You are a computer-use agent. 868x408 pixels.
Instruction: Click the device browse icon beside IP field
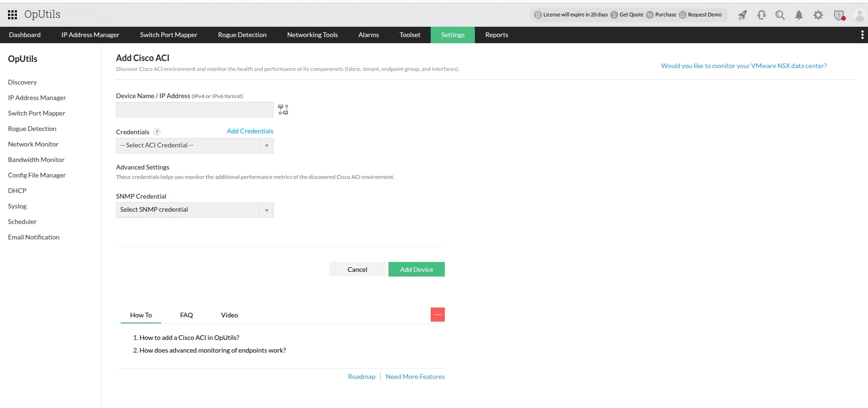(x=283, y=109)
